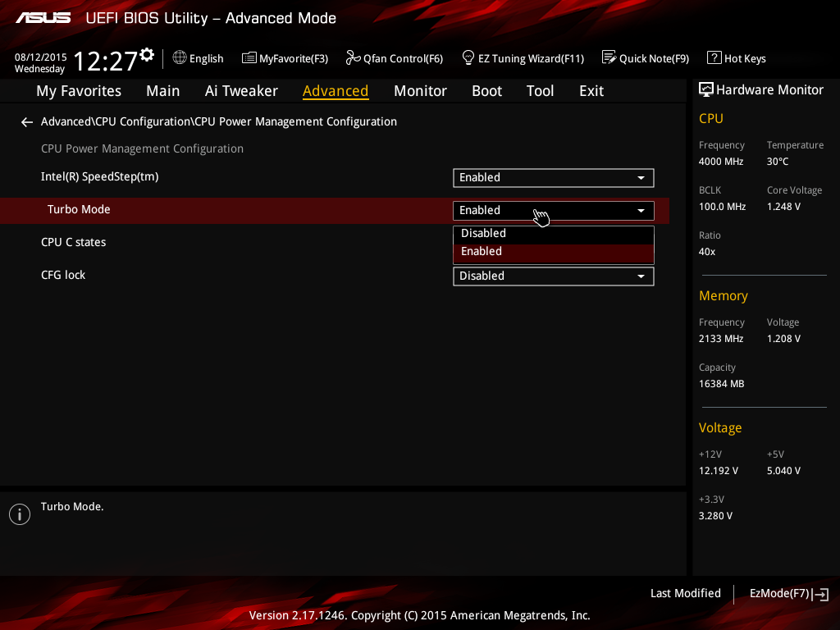Click the EZ Tuning Wizard lightbulb icon
The width and height of the screenshot is (840, 630).
[468, 57]
